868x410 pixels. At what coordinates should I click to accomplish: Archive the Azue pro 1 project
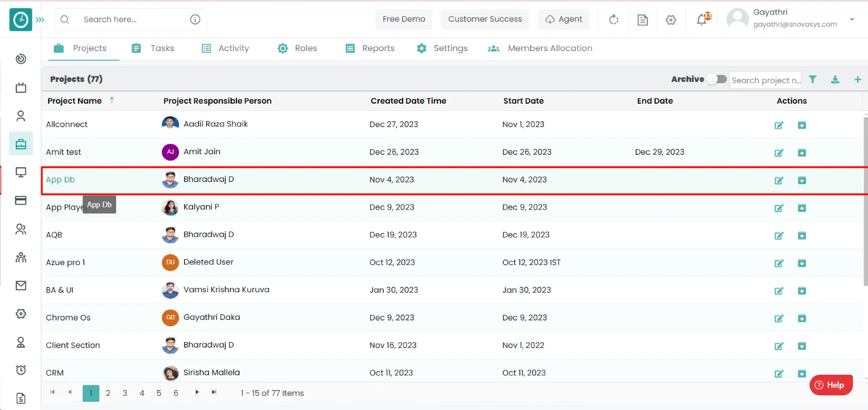click(x=802, y=263)
